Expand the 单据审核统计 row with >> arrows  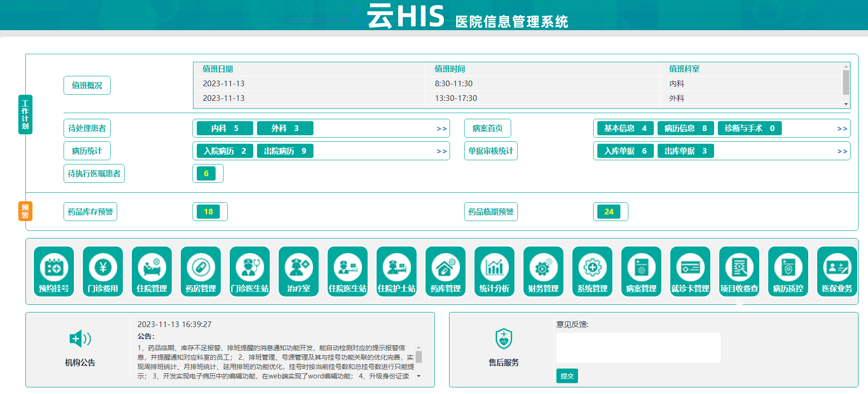point(842,151)
